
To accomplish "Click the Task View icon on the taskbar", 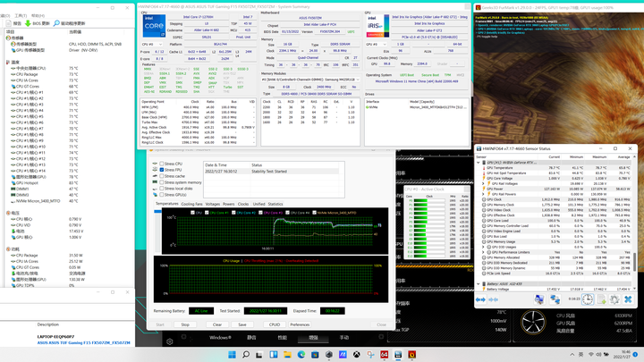I will [x=259, y=354].
